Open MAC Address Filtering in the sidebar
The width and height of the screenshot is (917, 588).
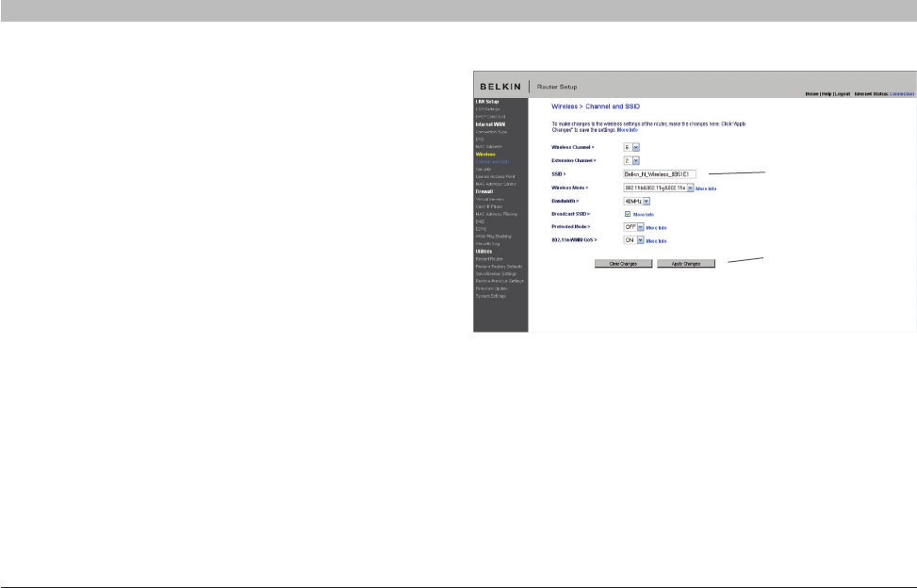click(x=497, y=215)
